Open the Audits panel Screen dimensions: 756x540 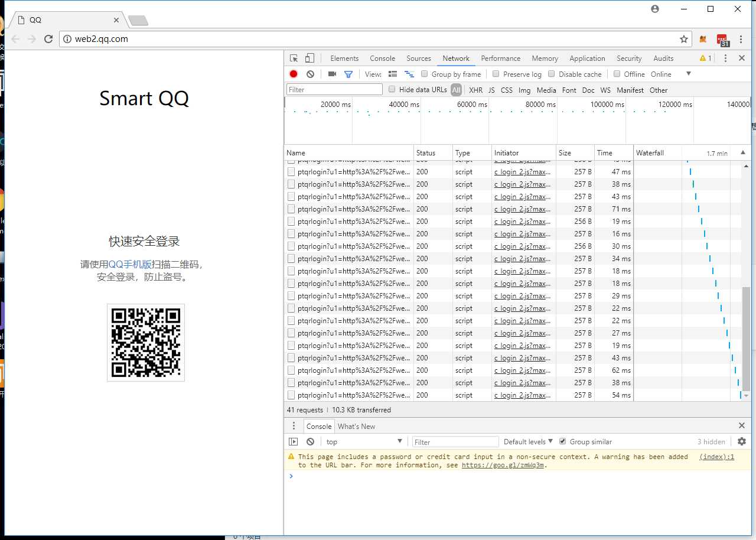[x=663, y=58]
